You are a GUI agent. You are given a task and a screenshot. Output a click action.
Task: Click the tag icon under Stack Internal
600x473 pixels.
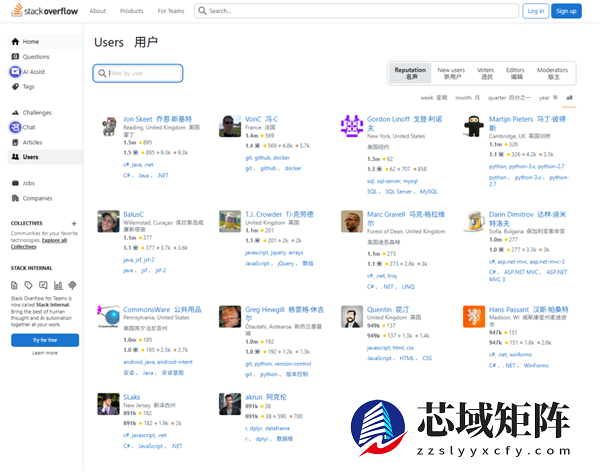point(29,285)
